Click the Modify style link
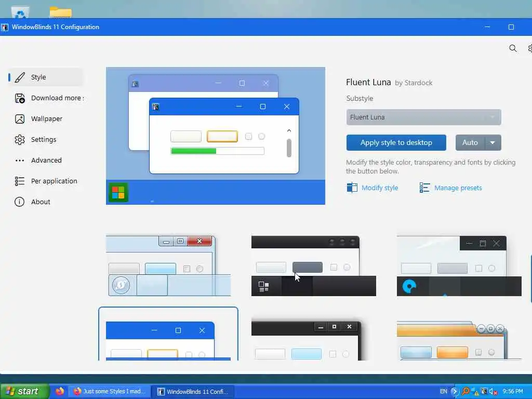Image resolution: width=532 pixels, height=399 pixels. coord(380,188)
